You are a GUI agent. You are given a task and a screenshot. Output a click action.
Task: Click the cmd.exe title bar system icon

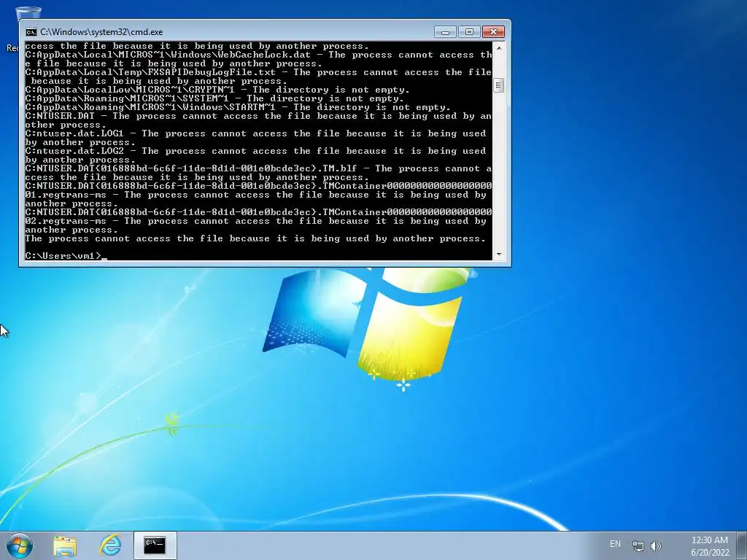pyautogui.click(x=31, y=32)
